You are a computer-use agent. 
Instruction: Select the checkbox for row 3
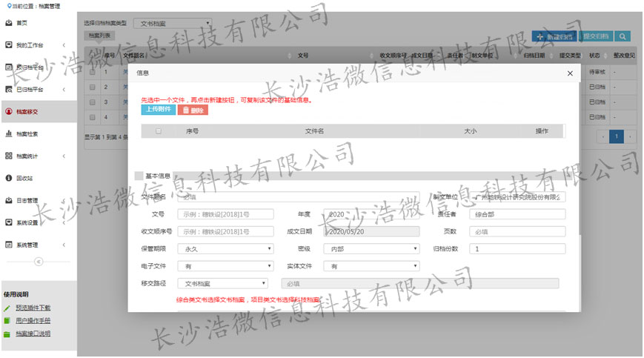pyautogui.click(x=92, y=102)
